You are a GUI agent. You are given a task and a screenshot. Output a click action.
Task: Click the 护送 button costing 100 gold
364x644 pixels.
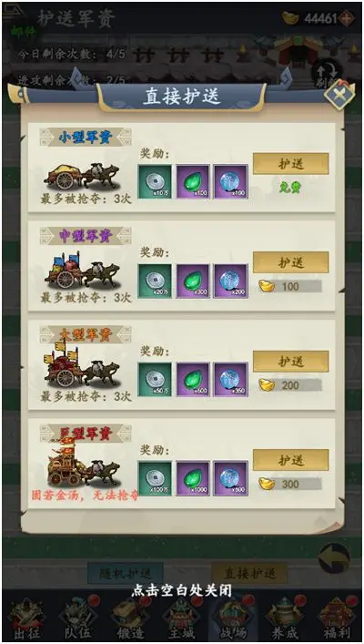290,262
